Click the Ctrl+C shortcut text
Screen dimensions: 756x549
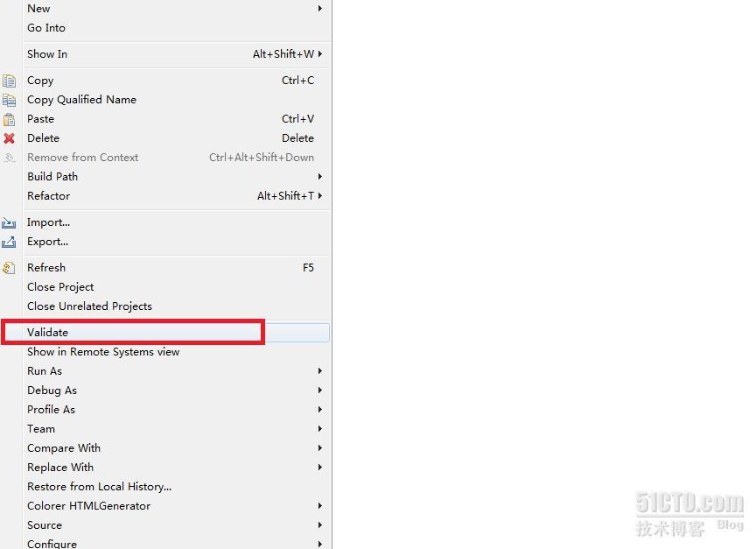(298, 81)
